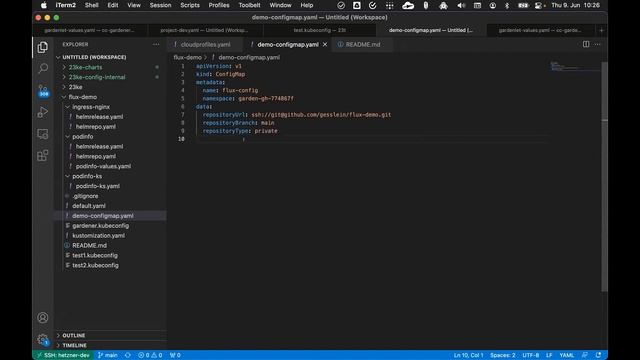Click the editor vertical scrollbar
640x360 pixels.
[x=604, y=177]
